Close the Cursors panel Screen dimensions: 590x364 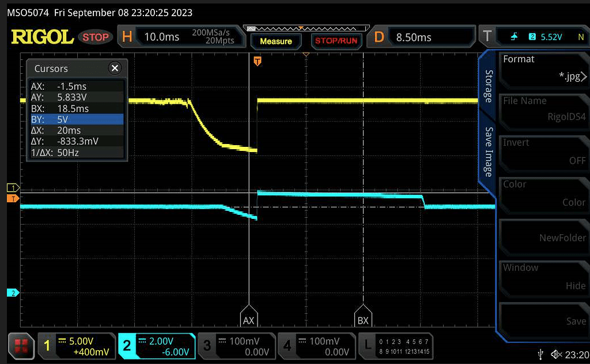tap(115, 69)
